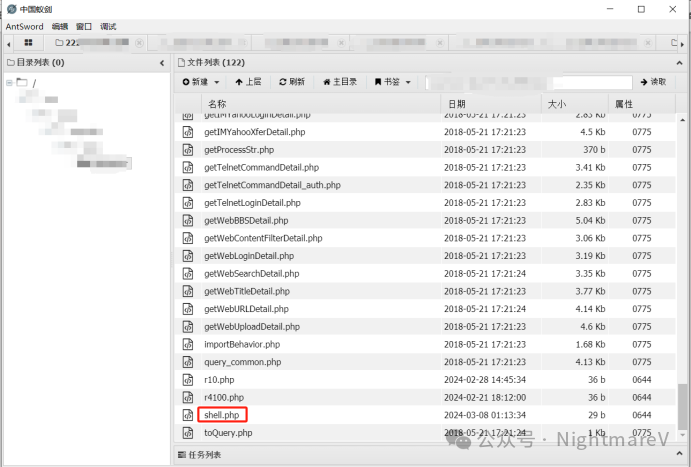Click file icon for getTelnetCommandDetail_auth.php
This screenshot has height=467, width=691.
pyautogui.click(x=188, y=185)
